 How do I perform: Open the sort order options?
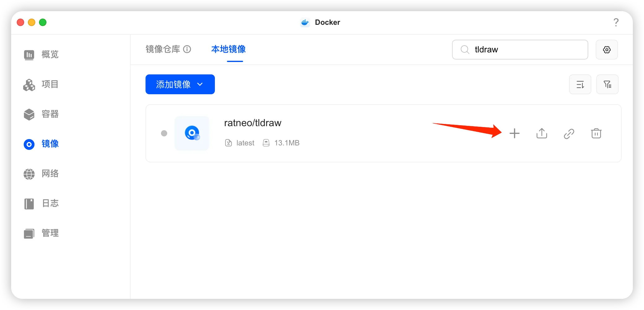(x=580, y=84)
